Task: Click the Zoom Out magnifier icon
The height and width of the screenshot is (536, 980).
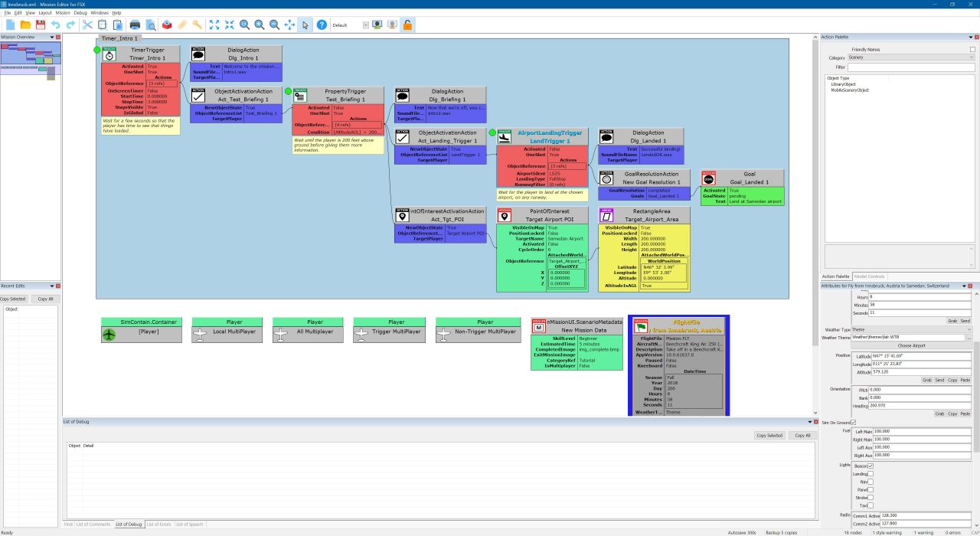Action: coord(274,25)
